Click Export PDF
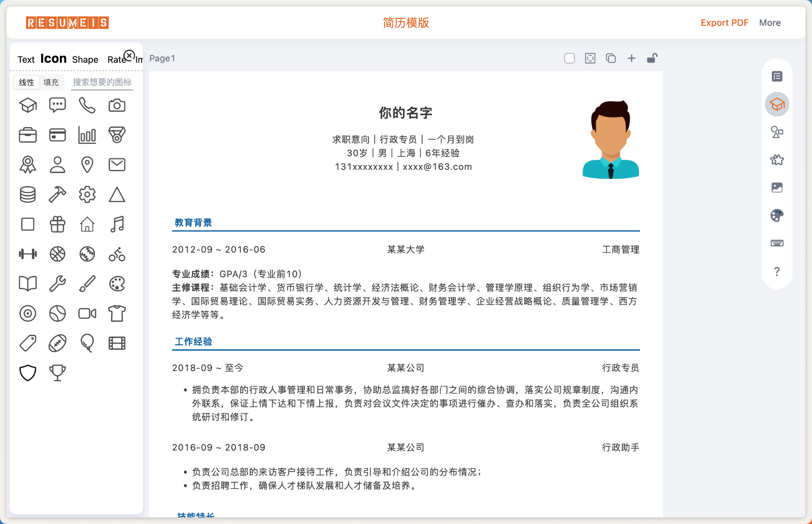Screen dimensions: 812x524 724,23
